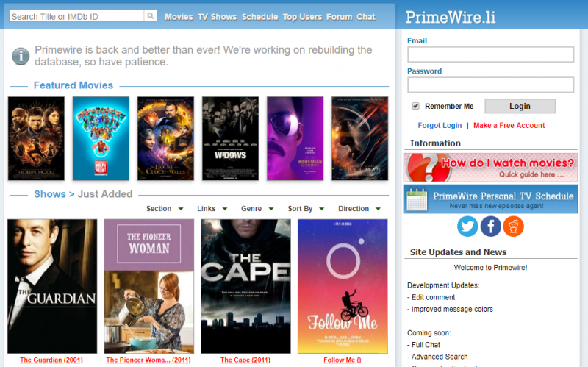588x367 pixels.
Task: Open the Follow Me () title link
Action: click(343, 360)
